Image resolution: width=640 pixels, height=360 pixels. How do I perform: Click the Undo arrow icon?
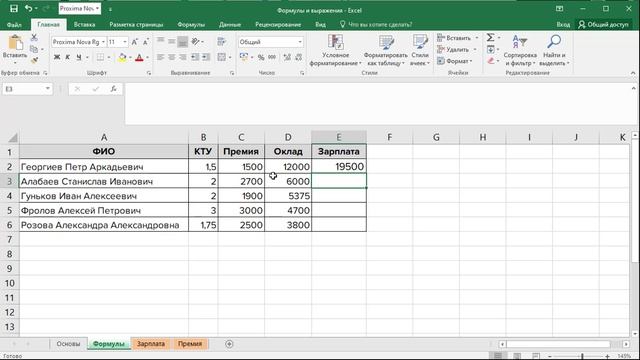pyautogui.click(x=28, y=9)
